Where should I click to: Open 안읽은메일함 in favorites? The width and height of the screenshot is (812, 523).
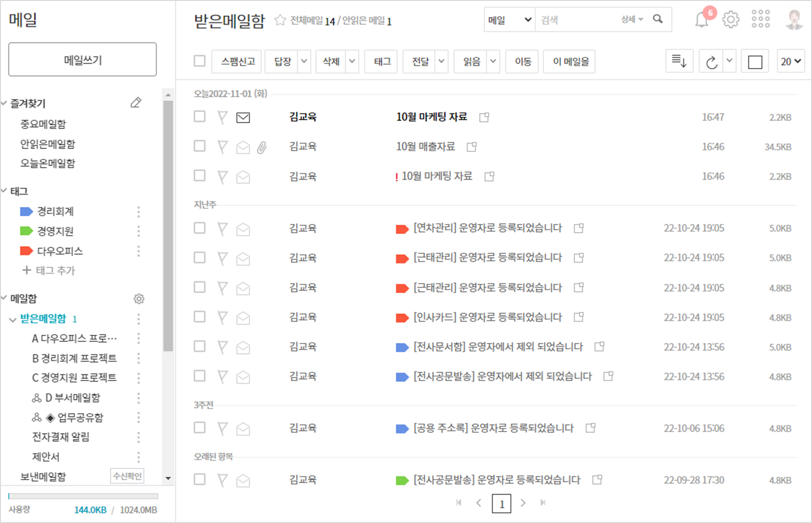(x=47, y=144)
